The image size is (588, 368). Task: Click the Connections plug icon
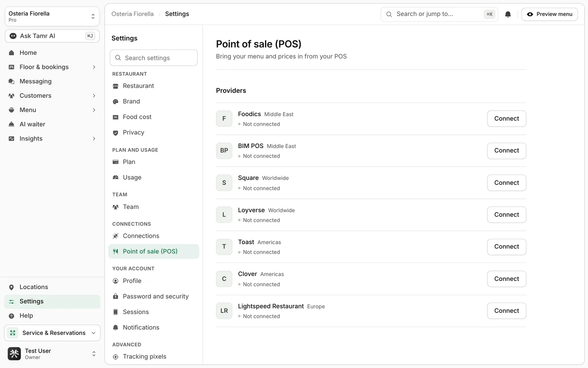[116, 236]
